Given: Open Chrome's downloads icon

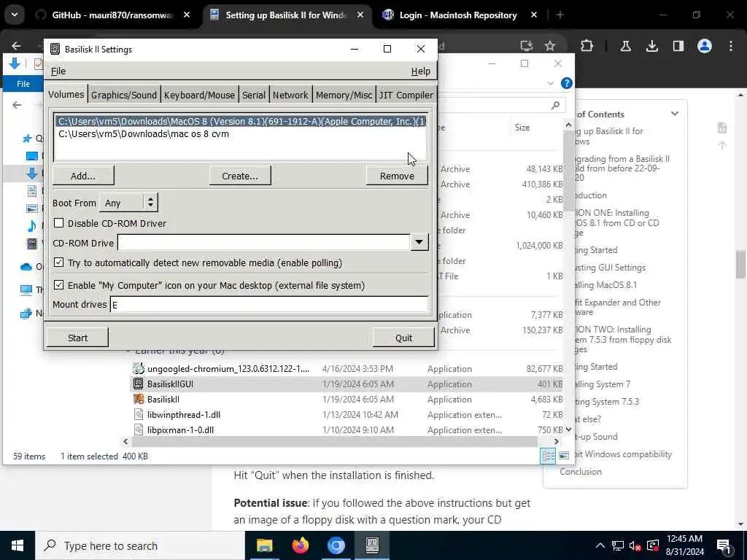Looking at the screenshot, I should click(651, 46).
